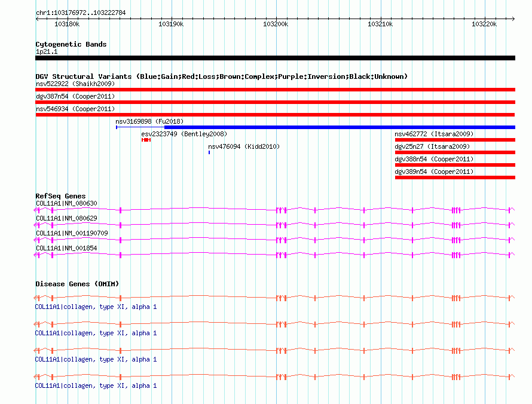Click the nsv462772 (Itsara2009) label

pyautogui.click(x=434, y=134)
